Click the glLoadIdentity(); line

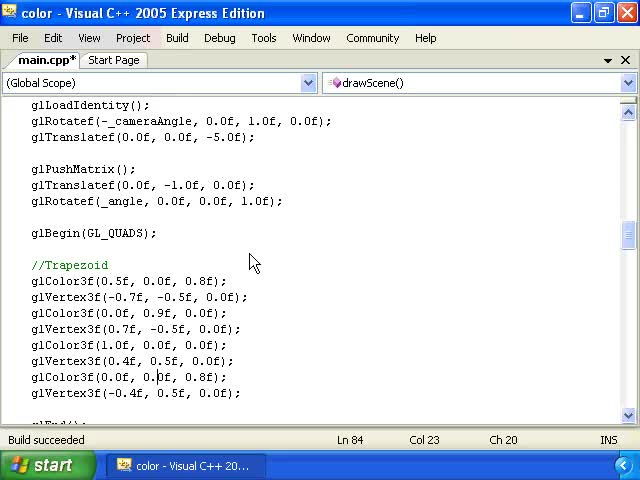pos(90,105)
